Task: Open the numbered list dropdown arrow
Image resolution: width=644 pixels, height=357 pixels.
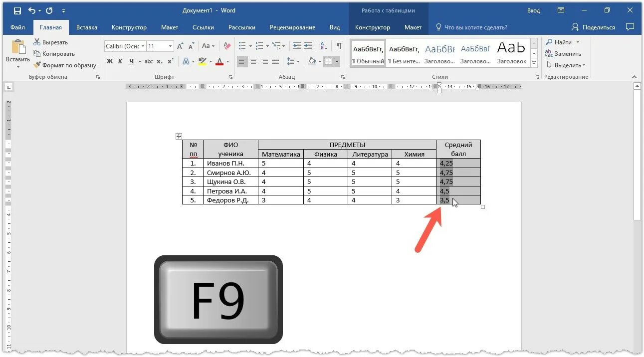Action: pyautogui.click(x=268, y=46)
